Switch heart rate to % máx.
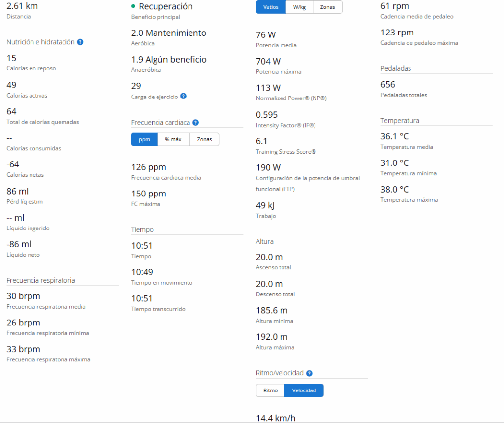 pyautogui.click(x=174, y=139)
